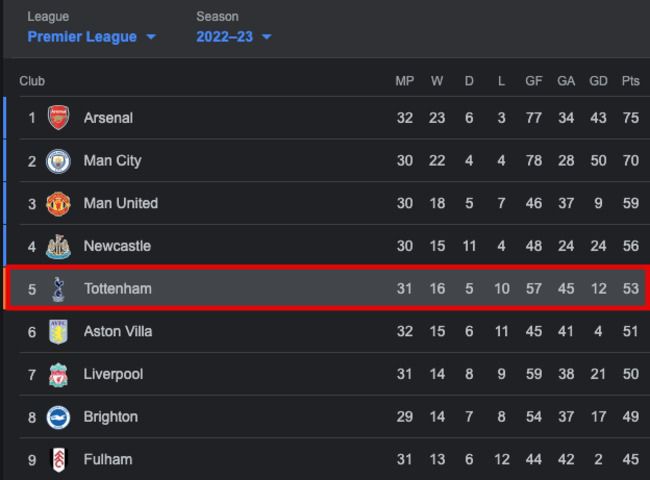Viewport: 650px width, 480px height.
Task: Click the arrow next to Premier League
Action: pyautogui.click(x=151, y=37)
